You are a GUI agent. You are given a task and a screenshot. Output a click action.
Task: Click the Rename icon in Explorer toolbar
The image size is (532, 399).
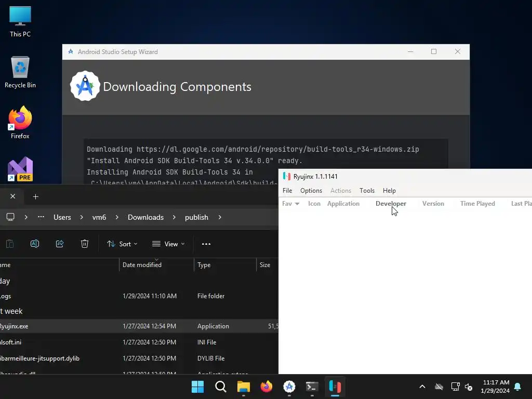click(35, 244)
